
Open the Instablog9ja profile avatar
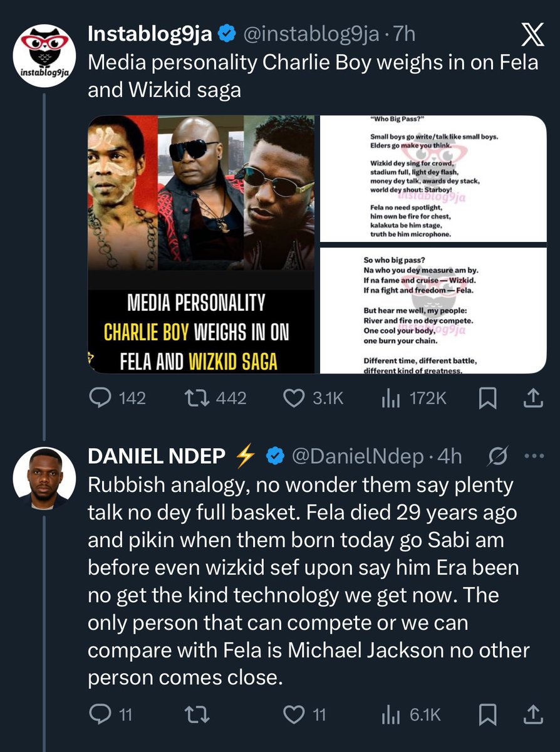44,56
